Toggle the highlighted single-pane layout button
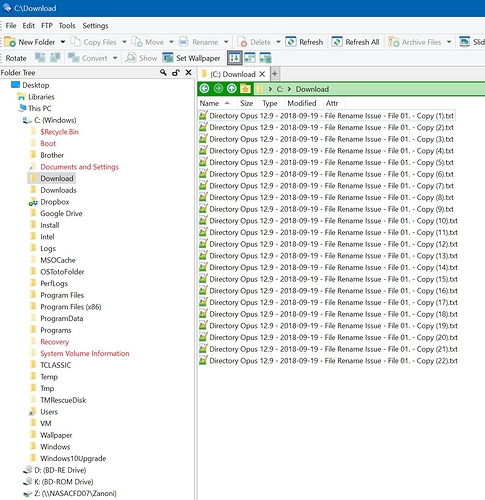This screenshot has height=500, width=485. [x=234, y=58]
